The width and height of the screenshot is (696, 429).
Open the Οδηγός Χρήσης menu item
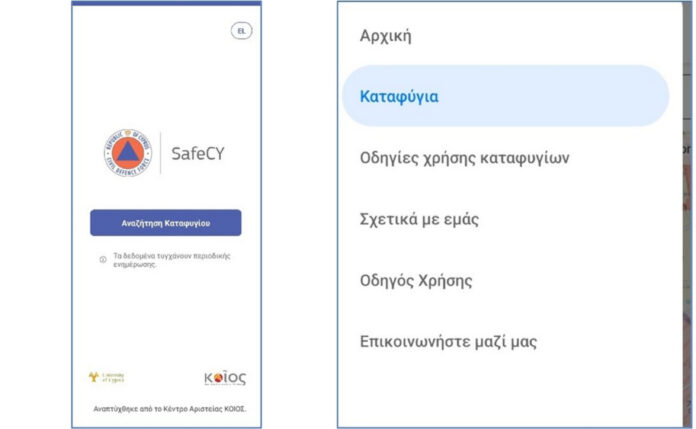point(416,280)
